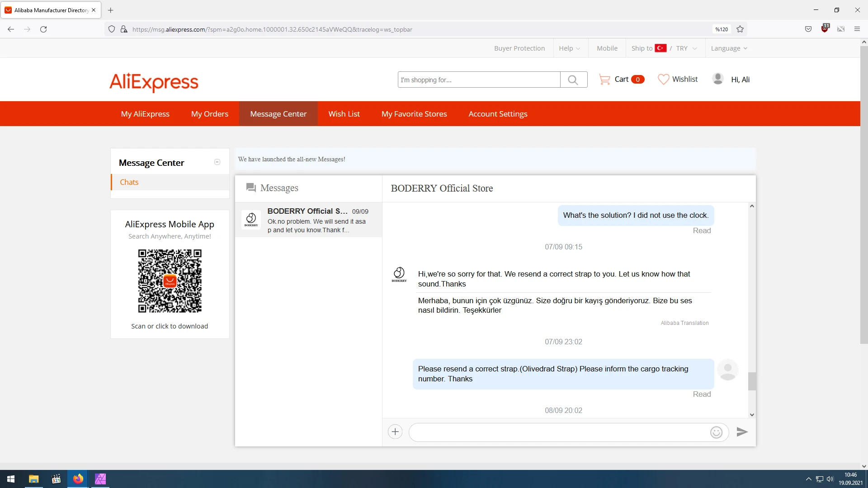Click the send message arrow icon

pyautogui.click(x=742, y=432)
